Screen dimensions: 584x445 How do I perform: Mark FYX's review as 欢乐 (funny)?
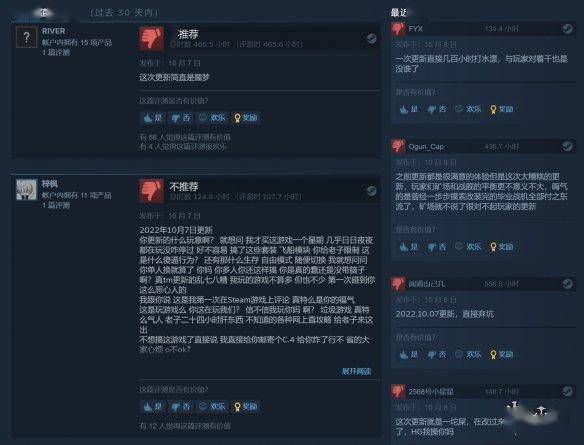click(x=468, y=109)
